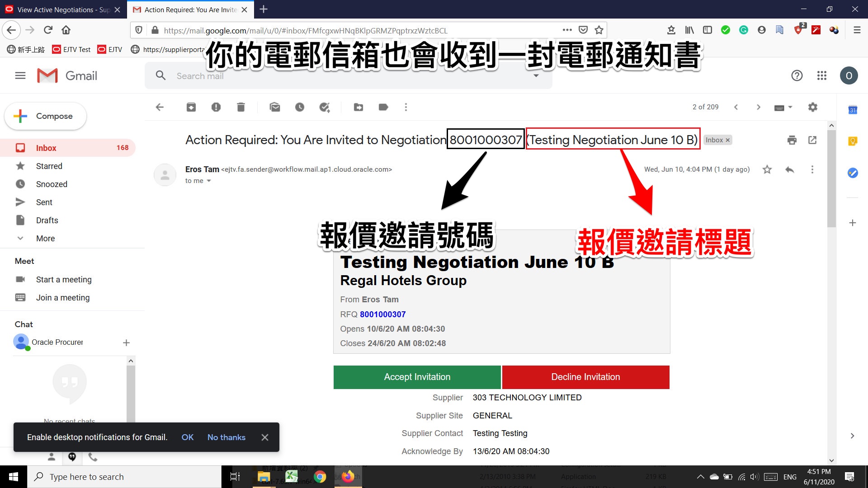Image resolution: width=868 pixels, height=488 pixels.
Task: Remove Inbox label from email
Action: [x=728, y=140]
